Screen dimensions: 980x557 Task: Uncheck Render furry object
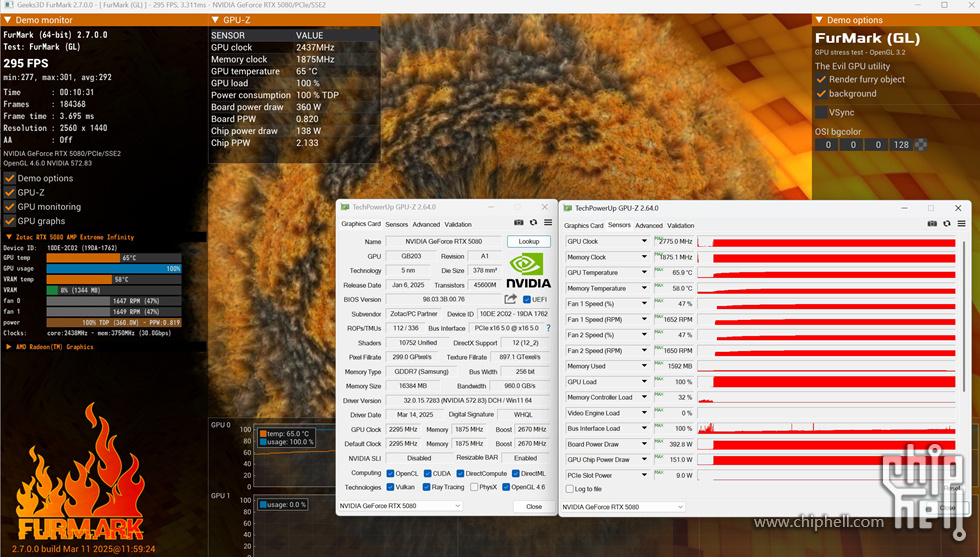pos(821,79)
